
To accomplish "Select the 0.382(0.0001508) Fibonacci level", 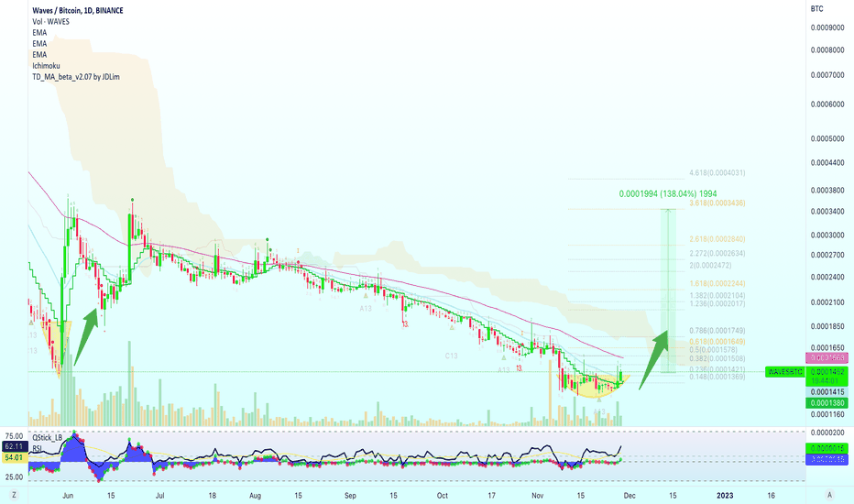I will click(717, 358).
